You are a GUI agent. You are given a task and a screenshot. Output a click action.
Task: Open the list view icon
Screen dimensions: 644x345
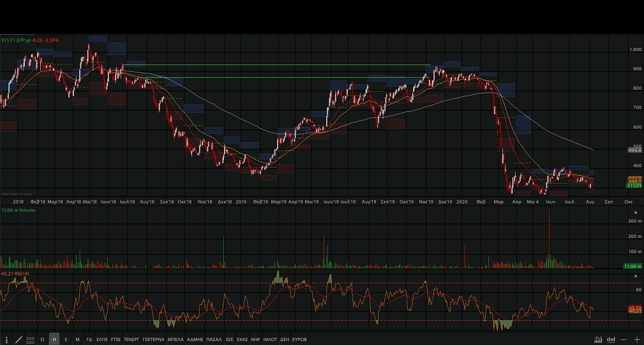point(30,340)
